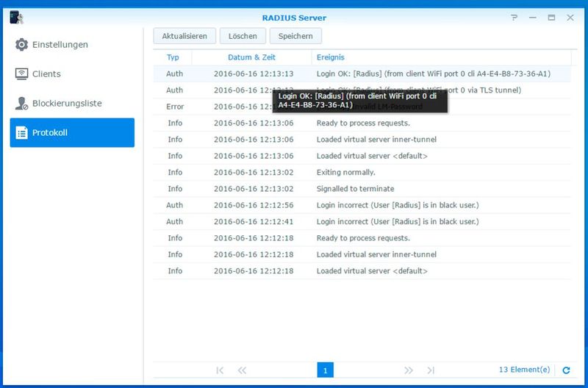Click the refresh icon next to element count
This screenshot has width=588, height=388.
[566, 370]
